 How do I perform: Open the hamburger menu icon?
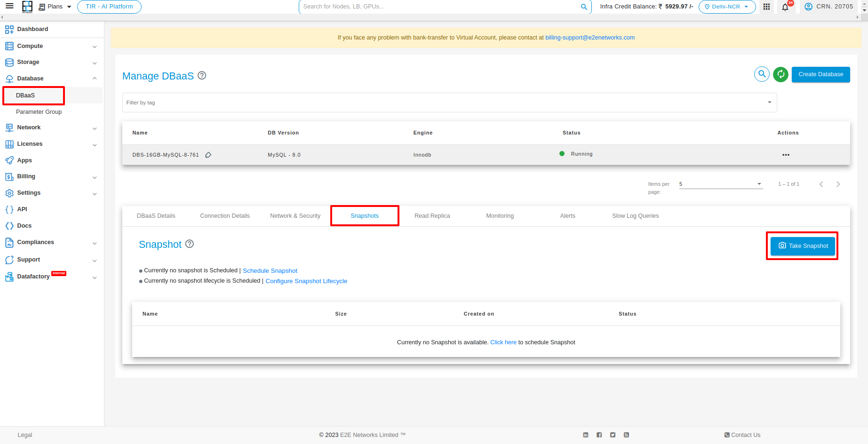pos(9,6)
